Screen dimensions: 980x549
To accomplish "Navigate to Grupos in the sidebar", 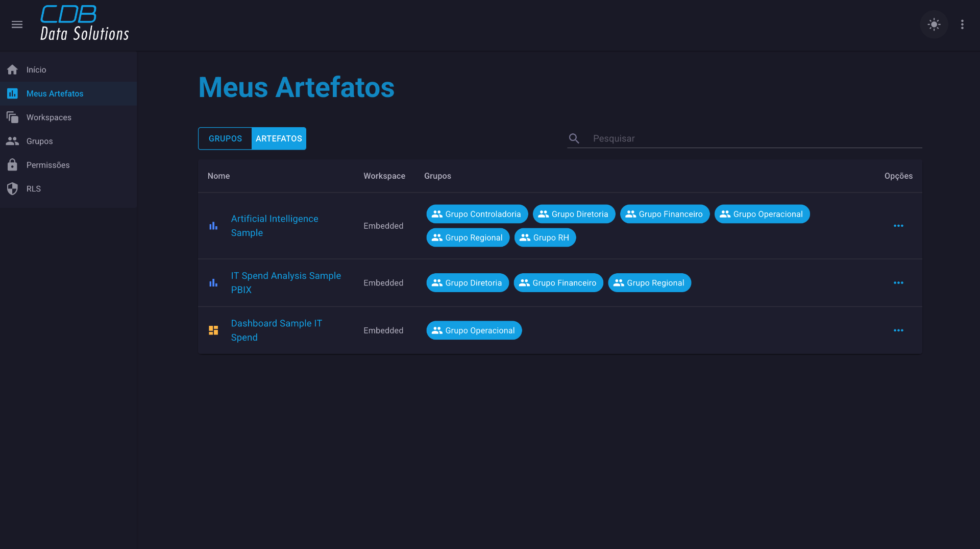I will coord(39,141).
